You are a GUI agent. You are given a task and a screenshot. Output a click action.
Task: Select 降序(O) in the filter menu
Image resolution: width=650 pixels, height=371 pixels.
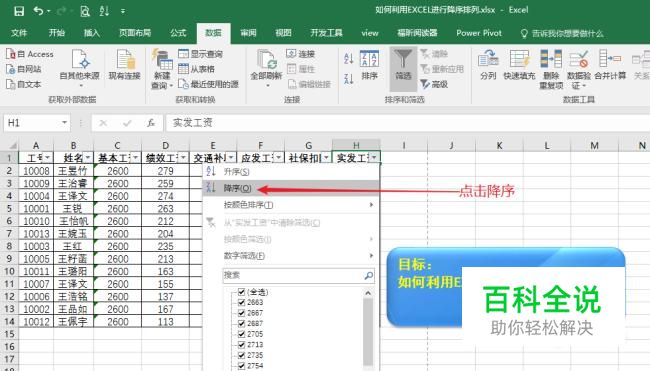pyautogui.click(x=291, y=188)
